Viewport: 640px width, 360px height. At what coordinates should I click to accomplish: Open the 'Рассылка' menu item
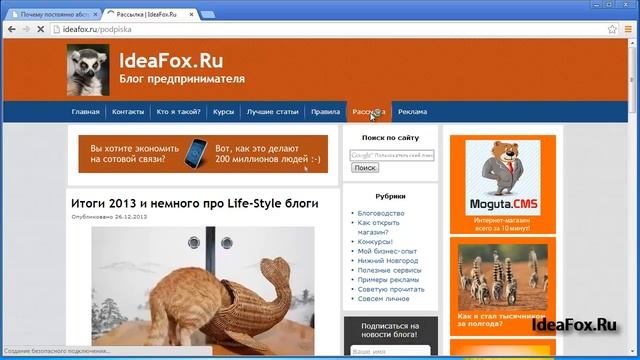coord(369,112)
